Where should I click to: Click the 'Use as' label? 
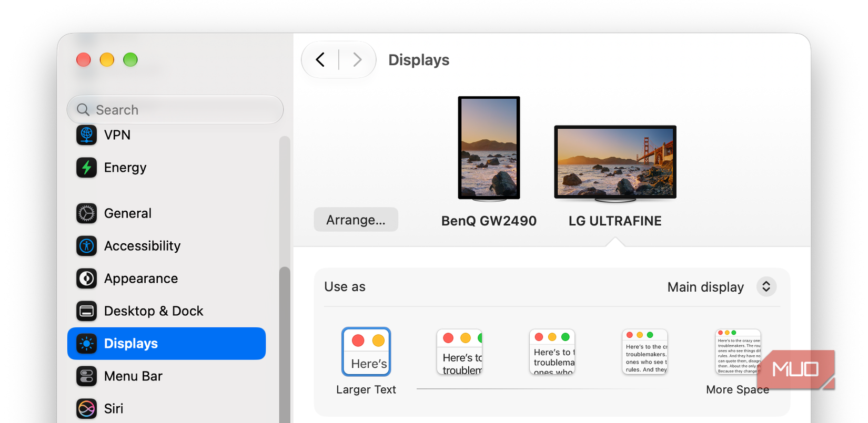tap(345, 287)
